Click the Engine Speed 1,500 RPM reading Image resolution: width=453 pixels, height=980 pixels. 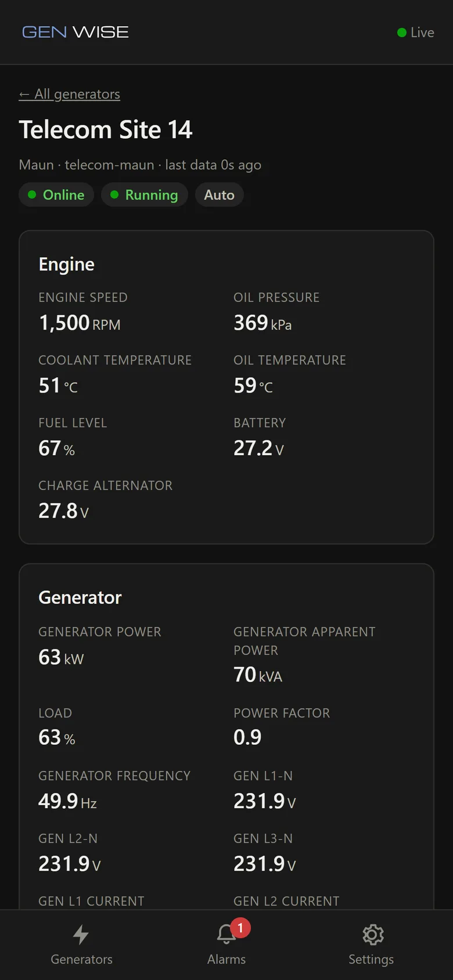[x=80, y=323]
